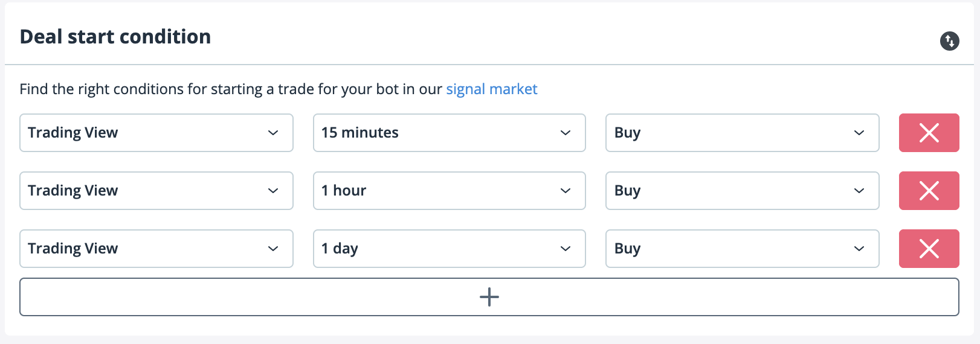Expand the second row Trading View dropdown

click(156, 191)
